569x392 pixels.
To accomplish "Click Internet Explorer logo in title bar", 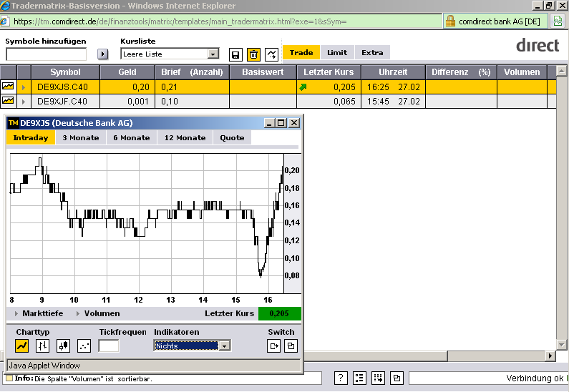I will pyautogui.click(x=5, y=6).
